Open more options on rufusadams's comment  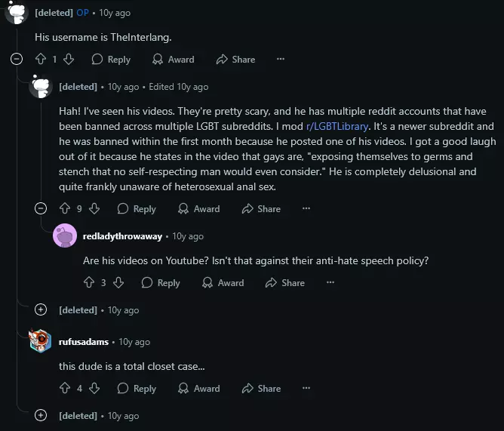[x=306, y=388]
